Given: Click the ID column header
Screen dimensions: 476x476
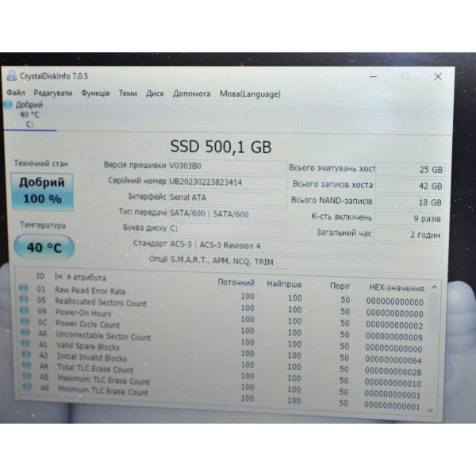Looking at the screenshot, I should pyautogui.click(x=40, y=276).
